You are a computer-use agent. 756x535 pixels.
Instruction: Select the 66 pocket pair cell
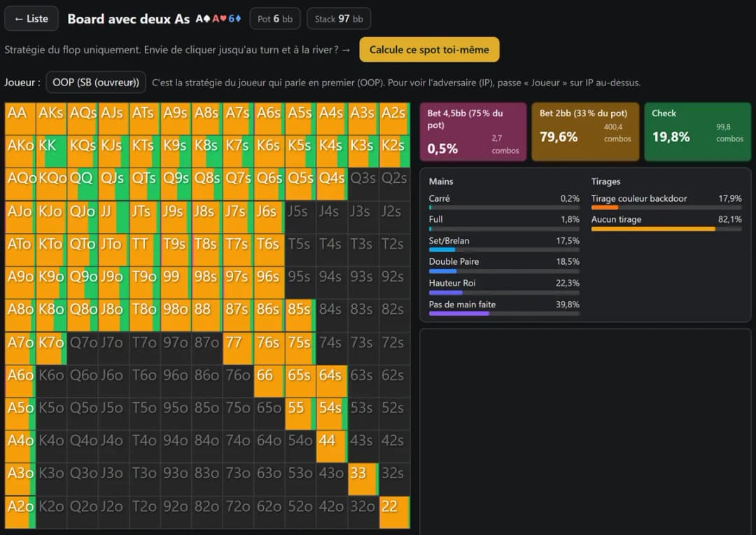click(269, 381)
